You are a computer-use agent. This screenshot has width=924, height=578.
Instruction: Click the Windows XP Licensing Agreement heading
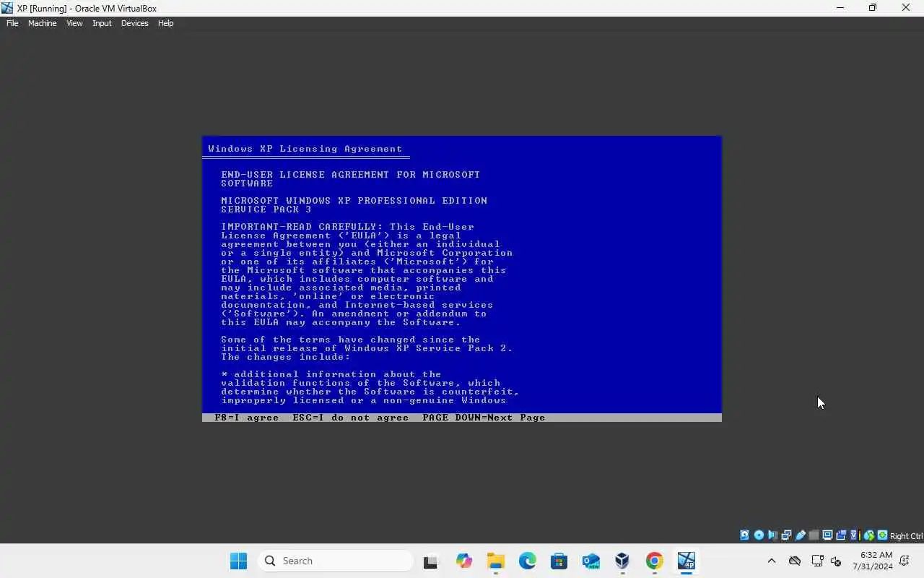[305, 149]
